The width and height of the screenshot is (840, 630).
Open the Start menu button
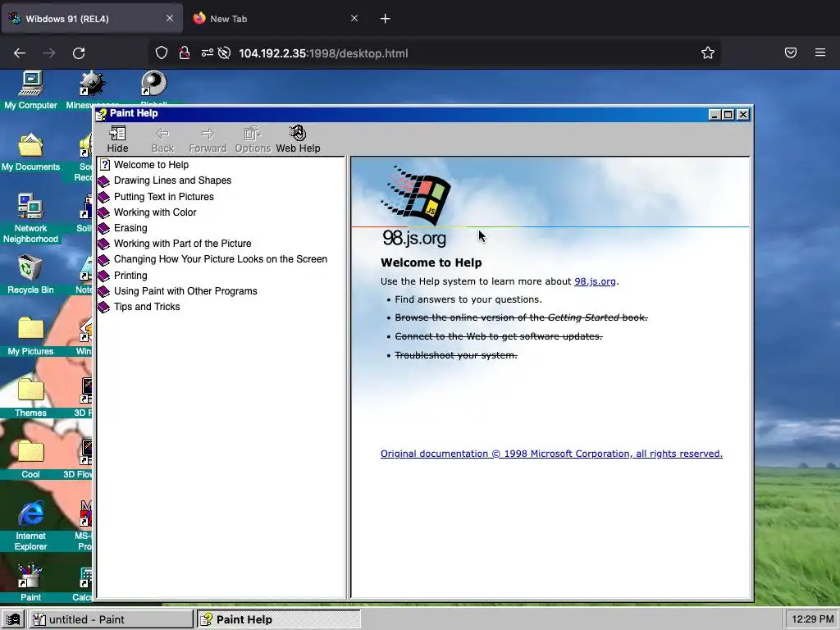click(13, 619)
